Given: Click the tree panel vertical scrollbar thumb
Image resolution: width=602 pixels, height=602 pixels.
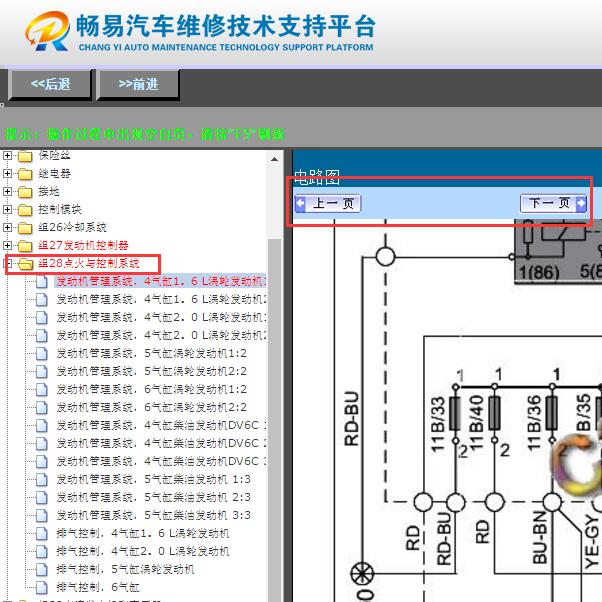Looking at the screenshot, I should [275, 418].
